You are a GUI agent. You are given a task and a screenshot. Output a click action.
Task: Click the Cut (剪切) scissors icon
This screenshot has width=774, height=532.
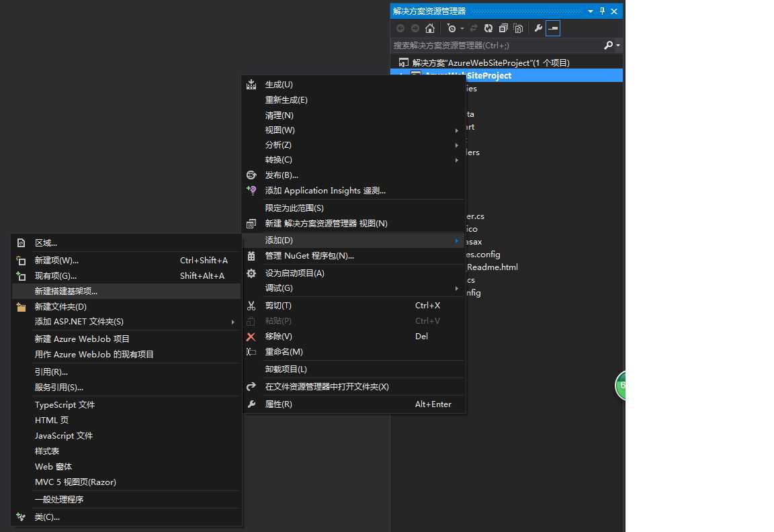coord(251,306)
